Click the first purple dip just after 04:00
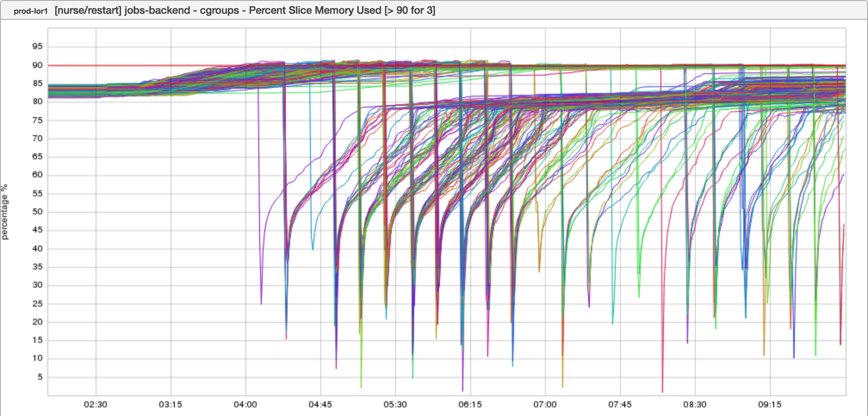Image resolution: width=868 pixels, height=416 pixels. [x=261, y=301]
